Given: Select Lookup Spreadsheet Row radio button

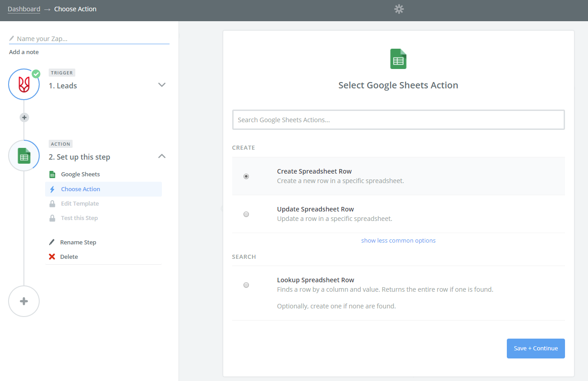Looking at the screenshot, I should point(246,285).
